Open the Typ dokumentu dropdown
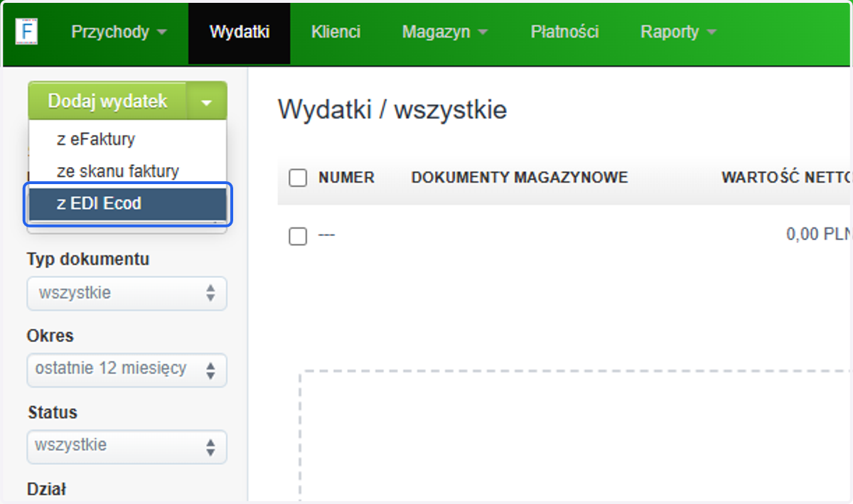 [127, 293]
